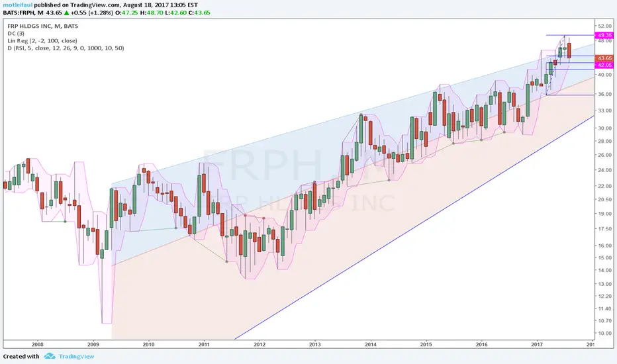Screen dimensions: 617x364
Task: Click the August 18, 2017 13:05 EST timestamp
Action: (x=160, y=5)
